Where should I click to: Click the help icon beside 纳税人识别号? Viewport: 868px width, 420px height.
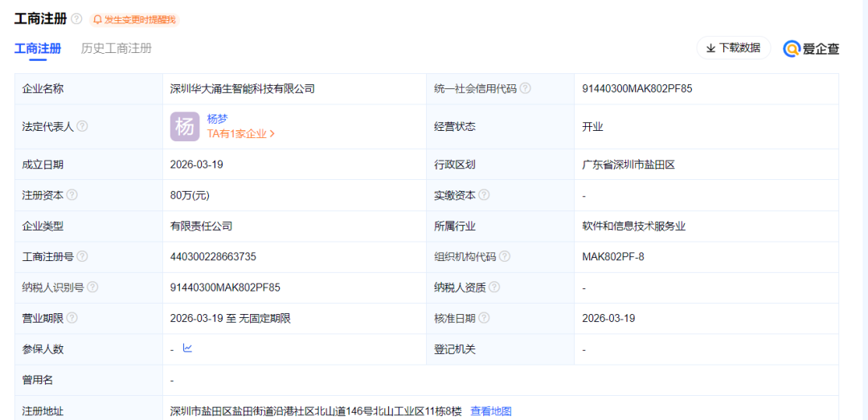[x=92, y=287]
